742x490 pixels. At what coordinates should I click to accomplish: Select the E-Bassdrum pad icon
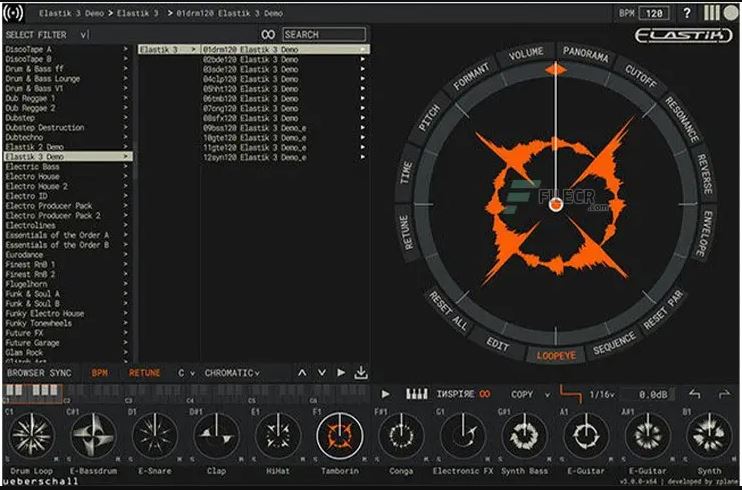coord(93,435)
